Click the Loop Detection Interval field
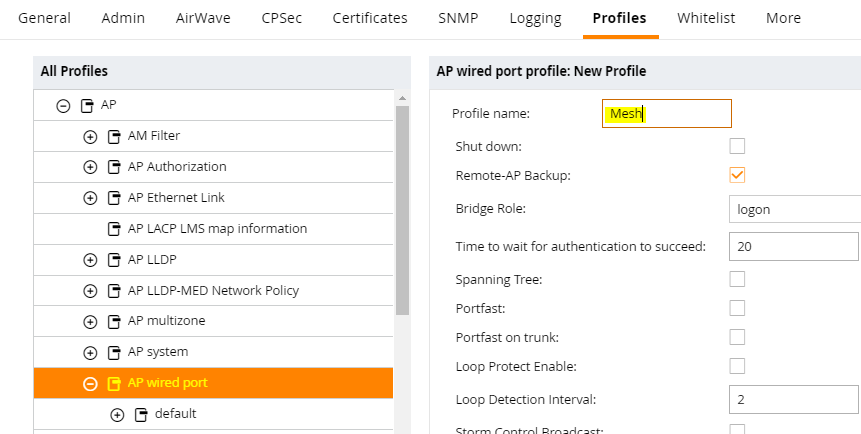861x434 pixels. point(793,399)
